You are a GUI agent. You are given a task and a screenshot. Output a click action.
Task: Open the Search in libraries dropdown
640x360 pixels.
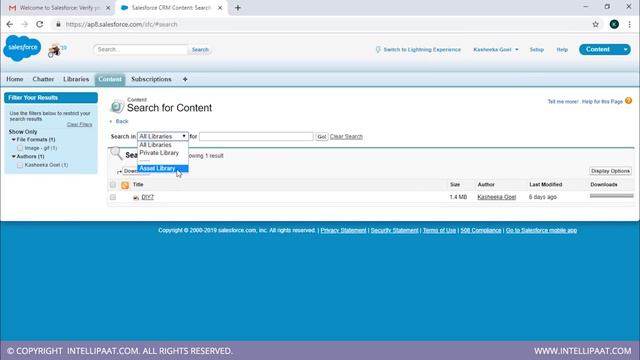pos(163,136)
